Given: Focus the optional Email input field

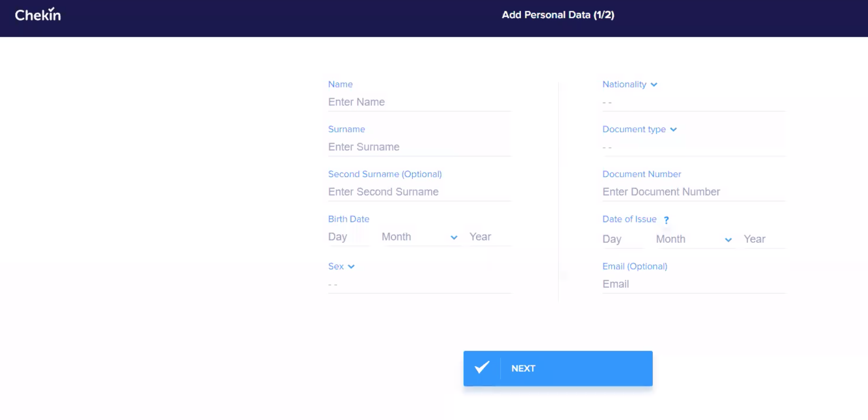Looking at the screenshot, I should tap(694, 284).
